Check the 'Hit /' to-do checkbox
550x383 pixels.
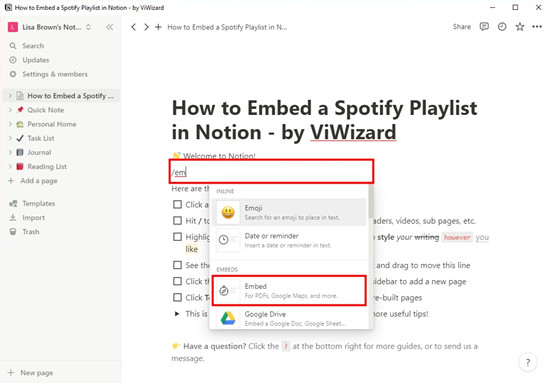point(177,221)
